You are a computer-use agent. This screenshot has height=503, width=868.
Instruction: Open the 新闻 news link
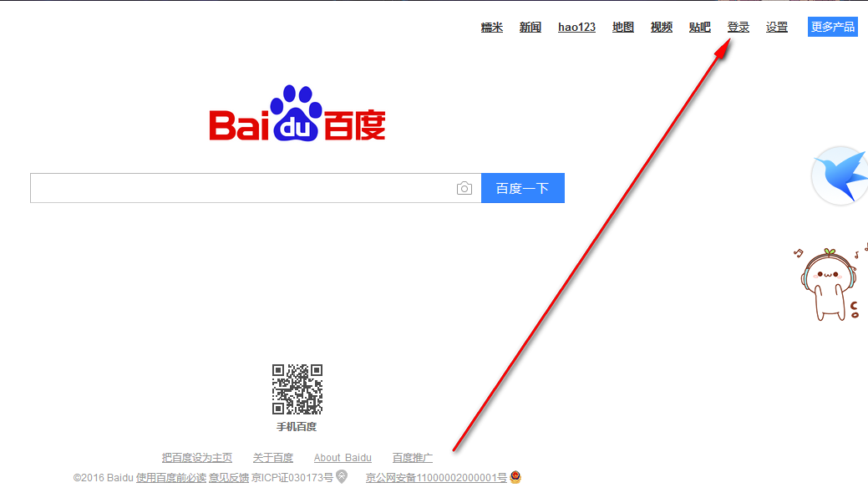pyautogui.click(x=530, y=27)
